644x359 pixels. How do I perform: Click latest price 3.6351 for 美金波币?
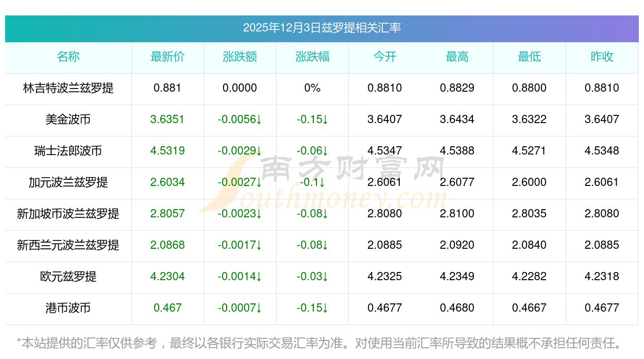167,119
